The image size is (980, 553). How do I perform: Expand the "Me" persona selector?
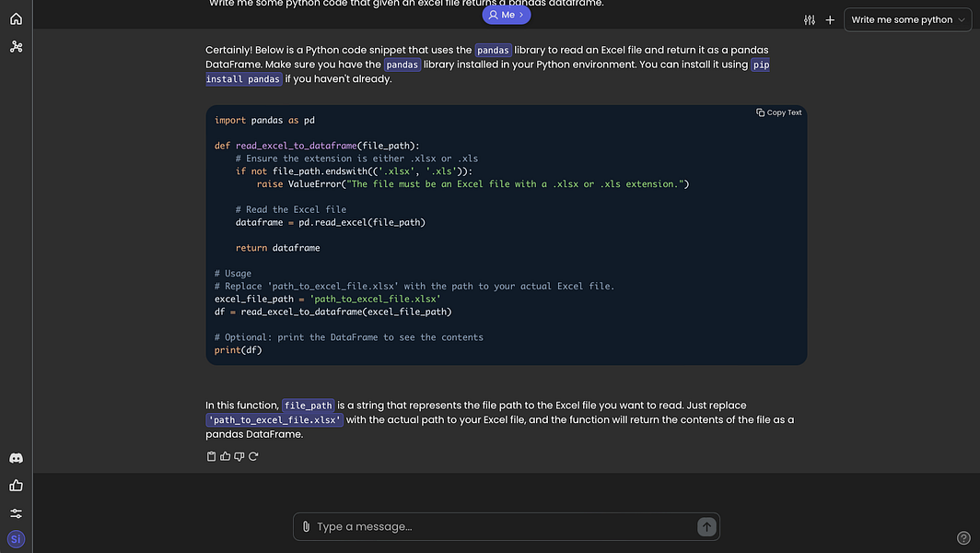coord(507,15)
